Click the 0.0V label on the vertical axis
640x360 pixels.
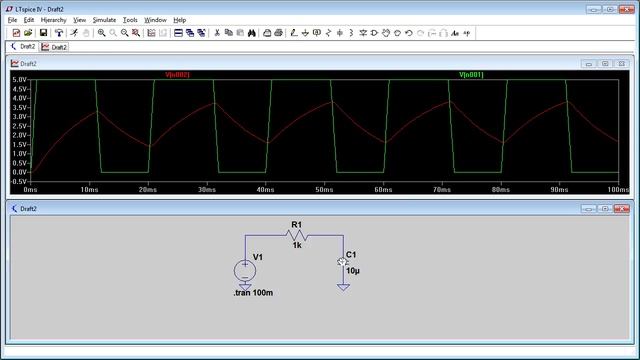[19, 172]
